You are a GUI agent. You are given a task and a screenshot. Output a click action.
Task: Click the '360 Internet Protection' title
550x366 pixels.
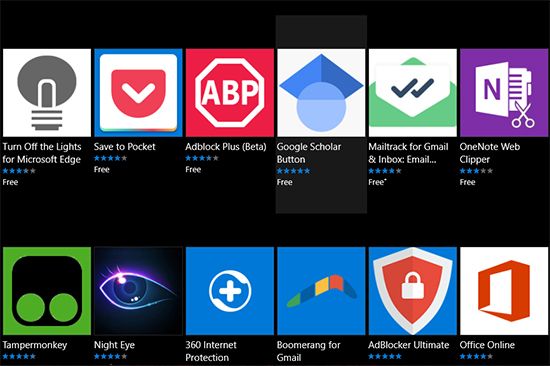(211, 351)
